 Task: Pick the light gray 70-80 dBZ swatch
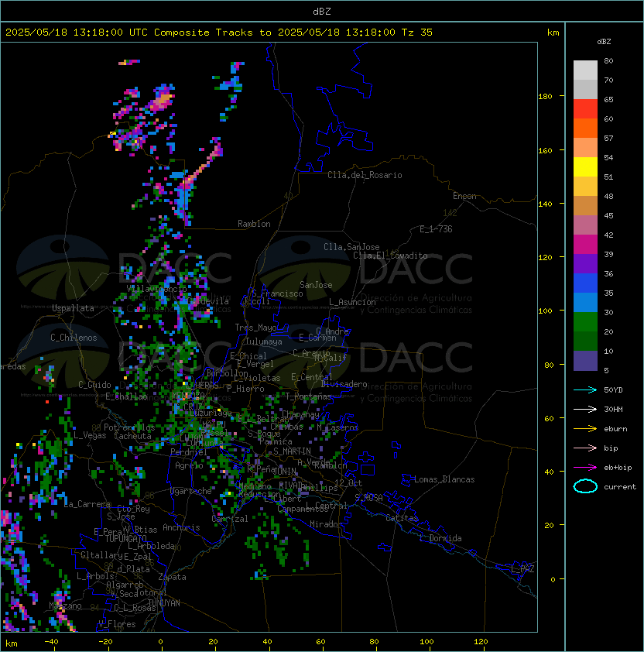585,70
